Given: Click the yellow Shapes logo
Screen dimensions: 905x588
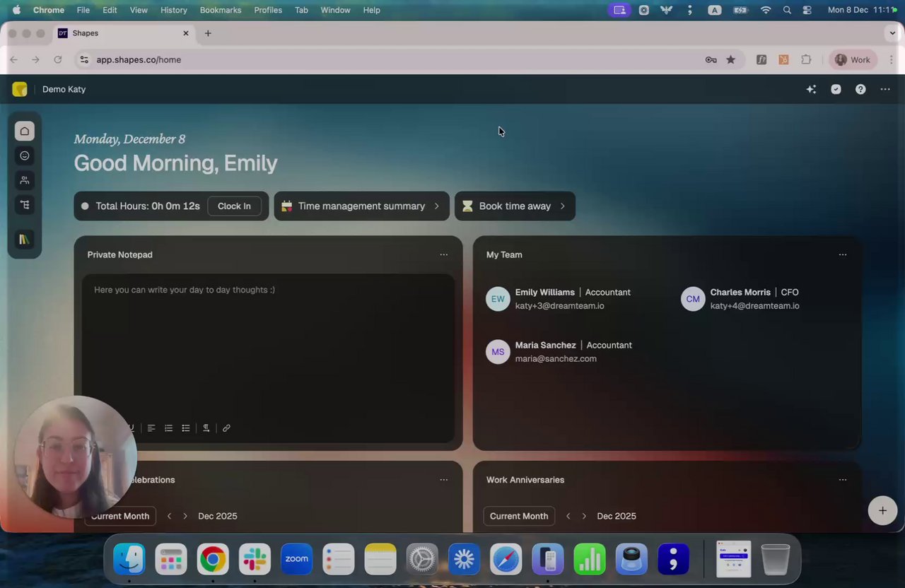Looking at the screenshot, I should (x=20, y=89).
